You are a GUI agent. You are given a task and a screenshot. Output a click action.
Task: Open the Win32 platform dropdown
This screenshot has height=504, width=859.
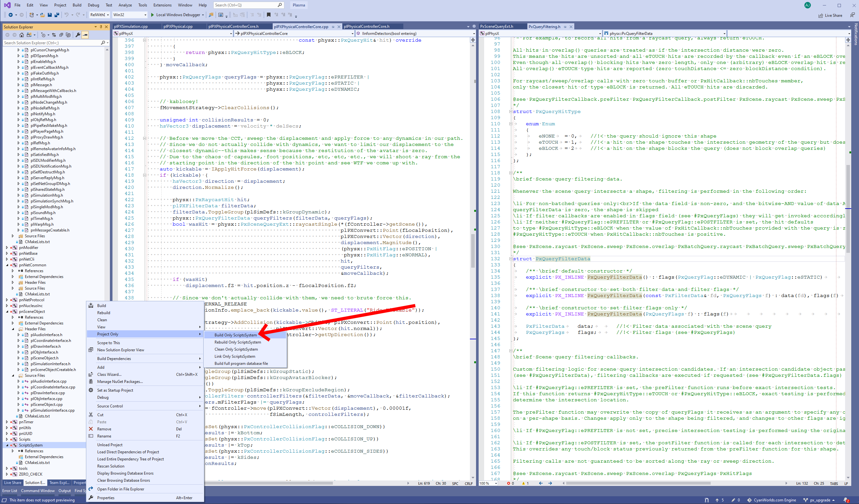click(130, 15)
